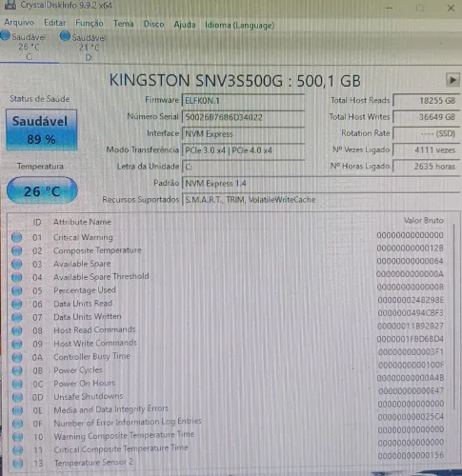Screen dimensions: 462x476
Task: Click the Firmware field ELFK0N.1
Action: tap(243, 101)
